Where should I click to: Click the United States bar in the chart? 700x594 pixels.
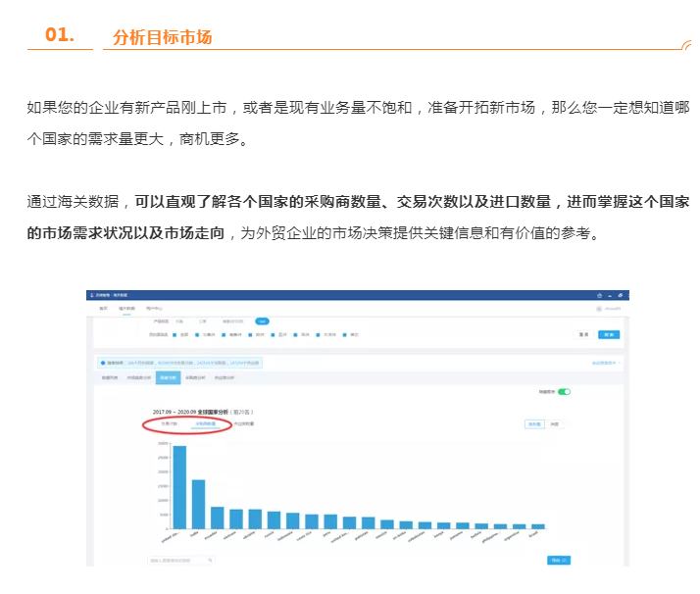179,487
